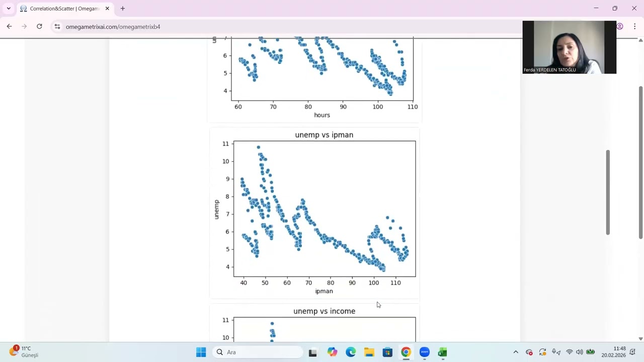
Task: Open Excel from the taskbar
Action: coord(442,352)
